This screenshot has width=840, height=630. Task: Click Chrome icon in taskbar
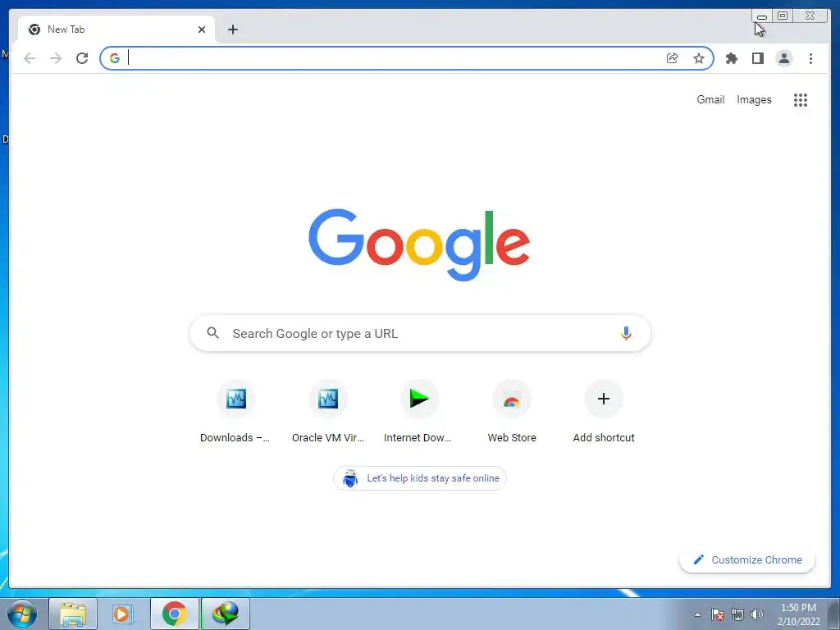[x=174, y=614]
